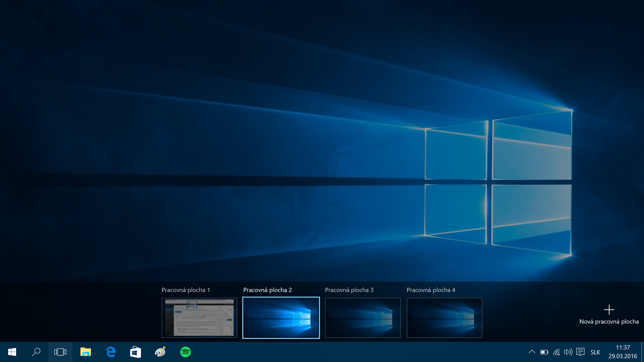644x362 pixels.
Task: Click the Pracovná plocha 1 label
Action: click(x=186, y=290)
